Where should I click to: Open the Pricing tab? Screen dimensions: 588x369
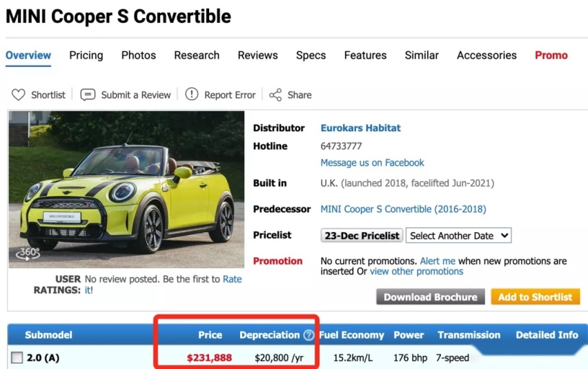(86, 55)
